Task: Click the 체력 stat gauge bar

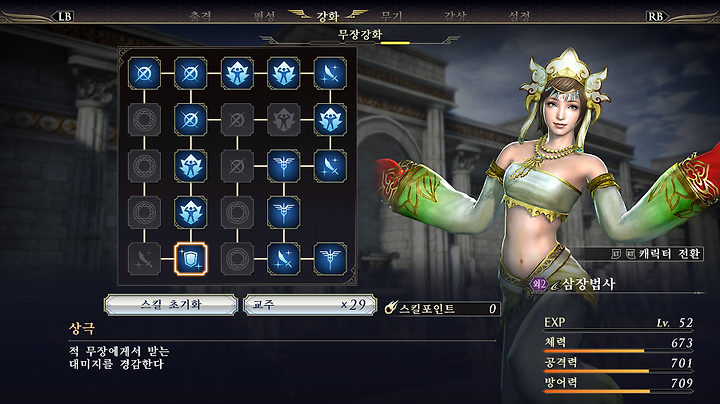Action: [618, 351]
